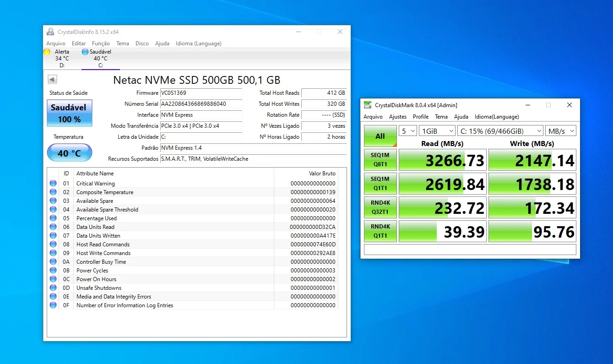This screenshot has height=364, width=613.
Task: Click the SEQ1M Q8T1 write result 2147.14
Action: 532,160
